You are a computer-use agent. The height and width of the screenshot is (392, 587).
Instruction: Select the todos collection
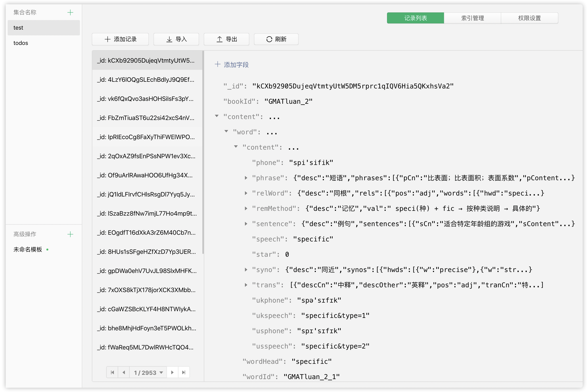(x=44, y=43)
